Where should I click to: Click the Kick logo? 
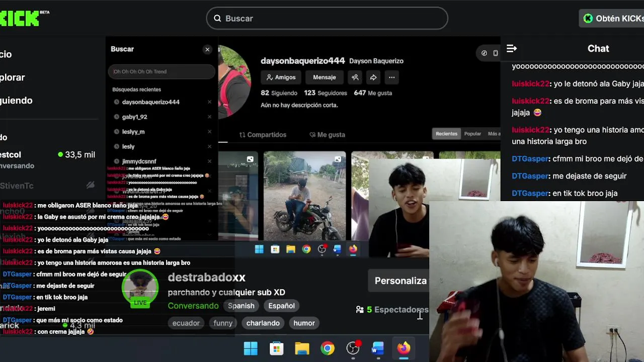[x=20, y=18]
